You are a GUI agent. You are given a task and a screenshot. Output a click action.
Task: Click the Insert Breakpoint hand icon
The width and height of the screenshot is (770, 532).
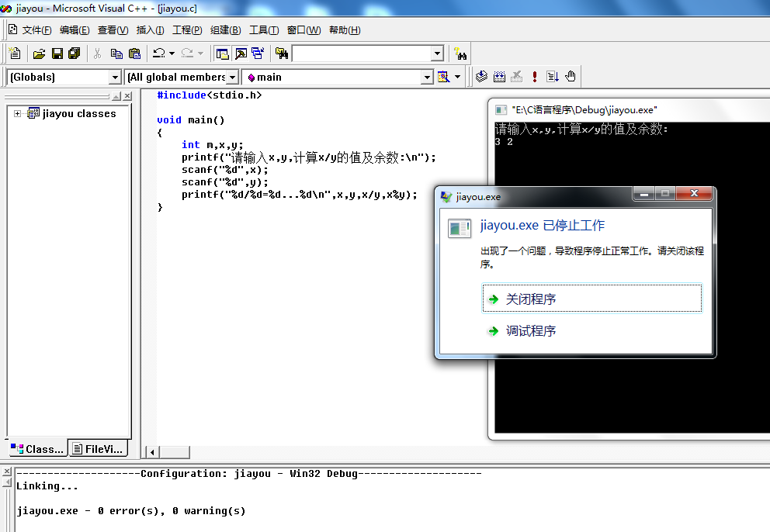(x=571, y=77)
